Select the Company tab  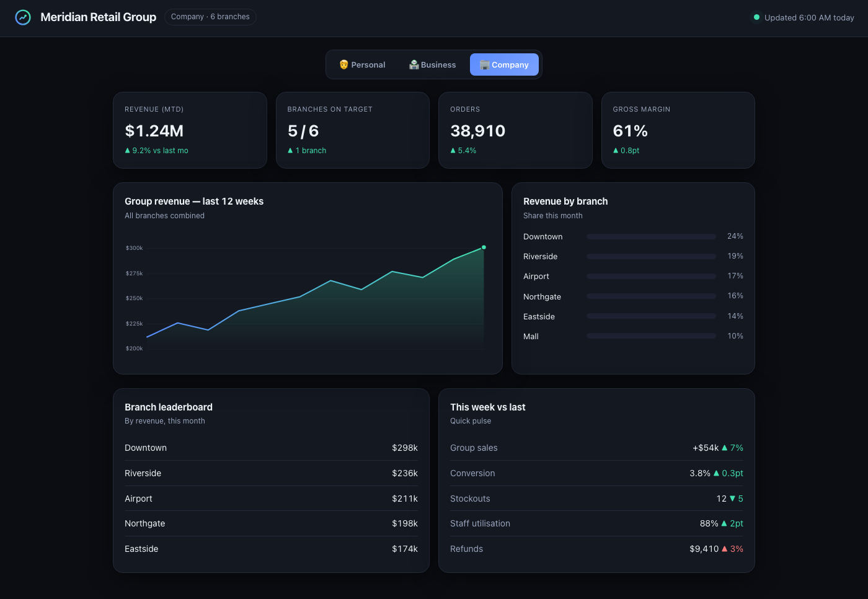coord(504,64)
